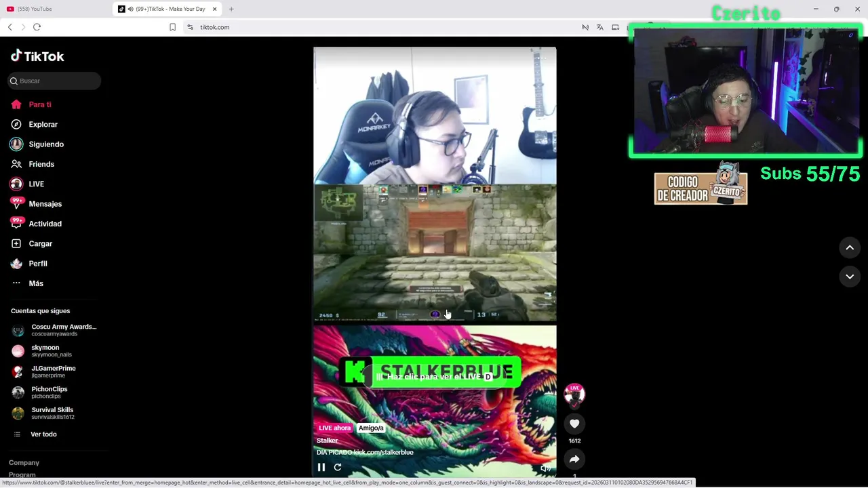Close the TikTok browser tab
868x488 pixels.
click(215, 9)
